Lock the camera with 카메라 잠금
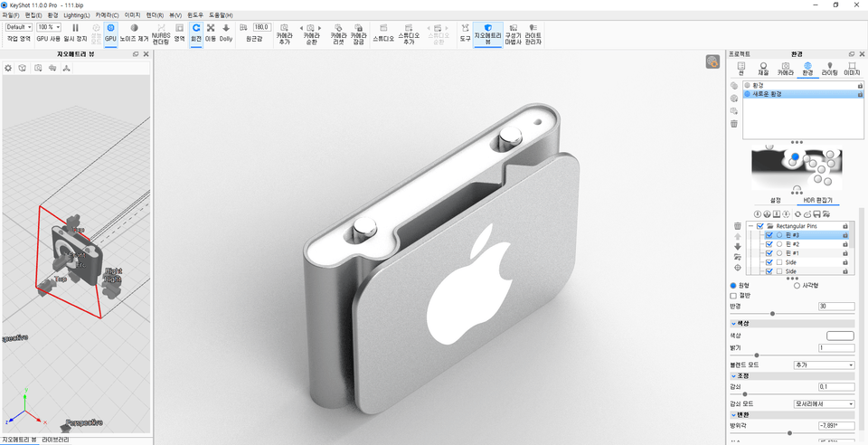 pos(358,33)
